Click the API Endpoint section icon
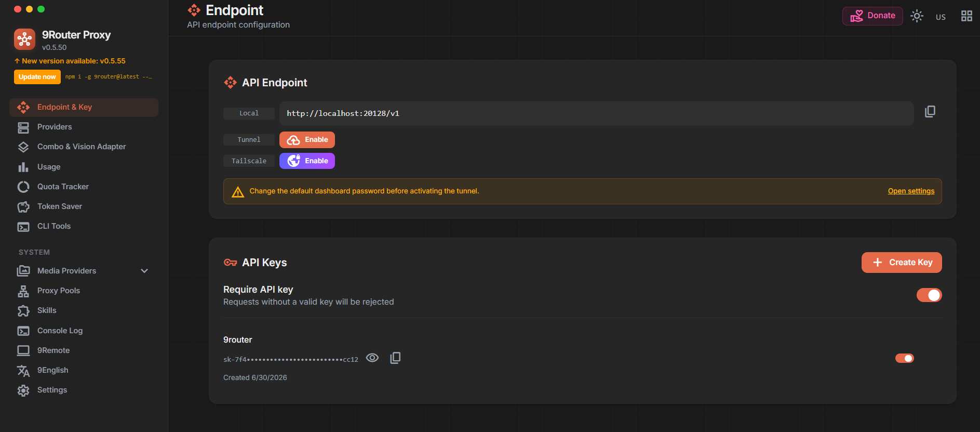Image resolution: width=980 pixels, height=432 pixels. tap(231, 83)
